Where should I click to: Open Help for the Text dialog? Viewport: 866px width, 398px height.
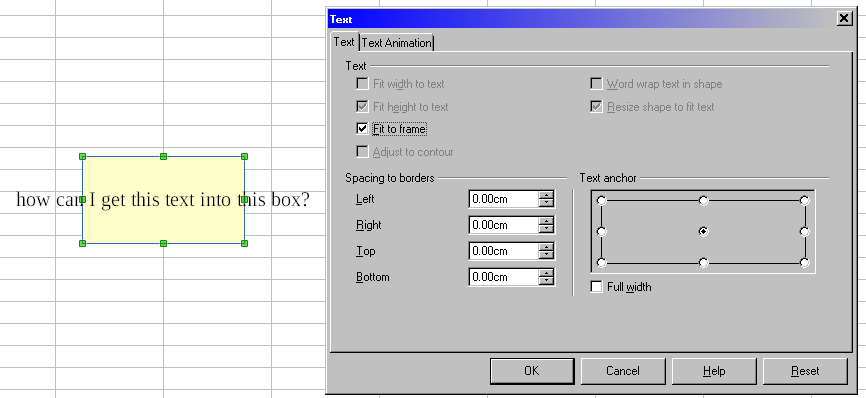point(714,371)
